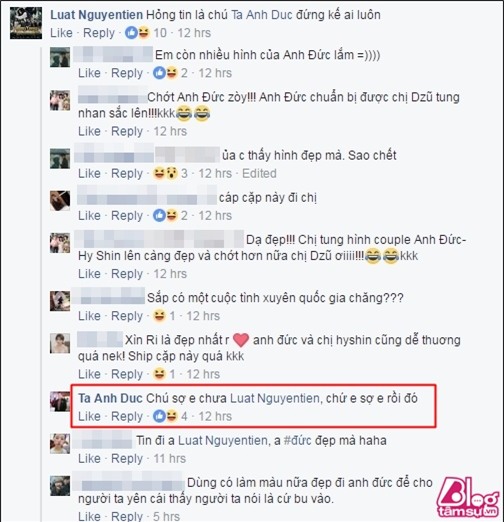The image size is (504, 522).
Task: Reply to Ta Anh Duc's highlighted comment
Action: pos(127,416)
